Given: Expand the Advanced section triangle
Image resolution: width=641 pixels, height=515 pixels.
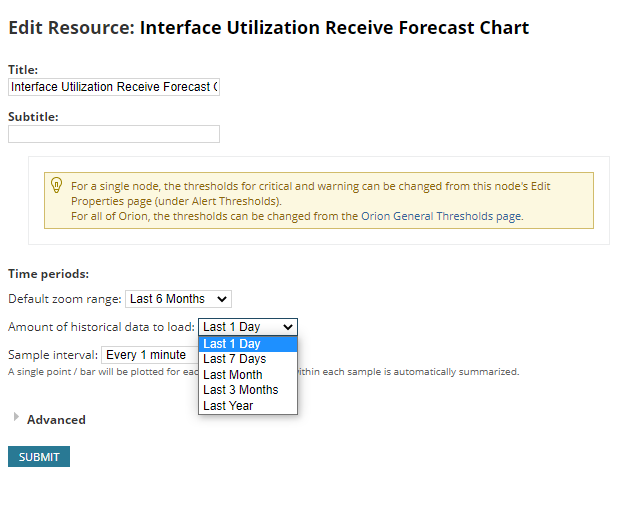Looking at the screenshot, I should tap(16, 417).
